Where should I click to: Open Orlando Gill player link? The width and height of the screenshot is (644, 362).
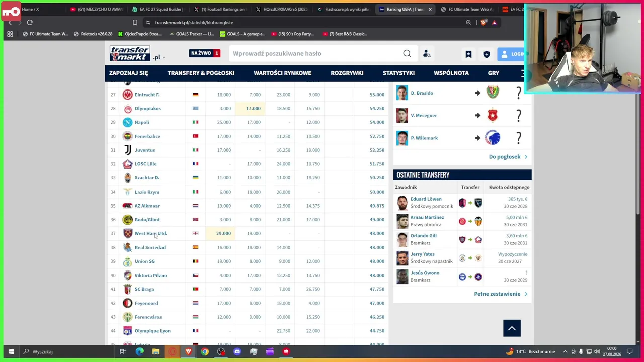click(423, 236)
